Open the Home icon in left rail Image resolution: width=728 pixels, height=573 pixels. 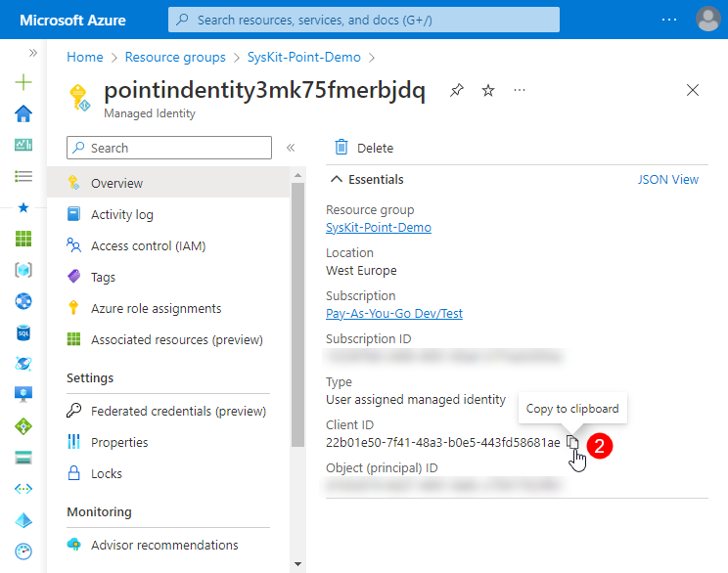pos(23,113)
